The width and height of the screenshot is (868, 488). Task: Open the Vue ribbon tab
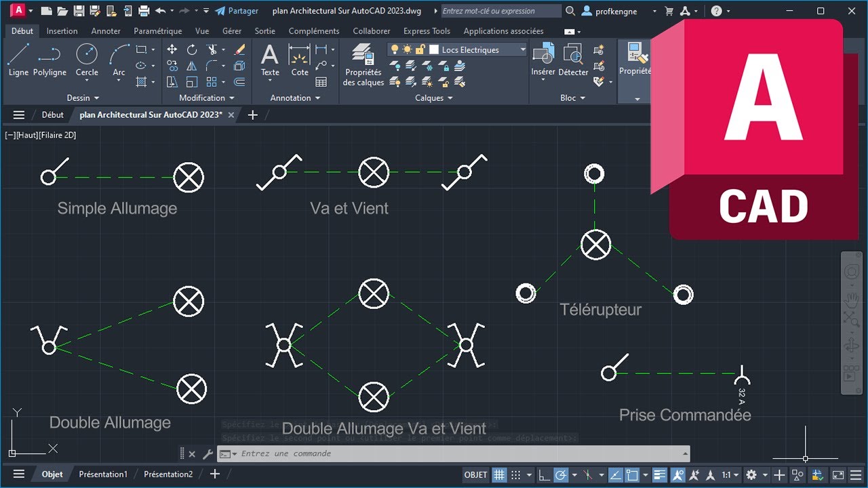202,31
